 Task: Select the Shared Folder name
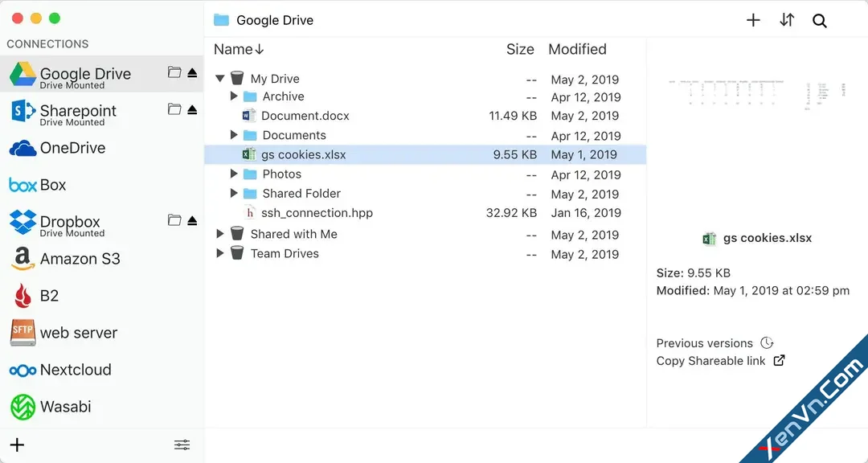tap(301, 193)
